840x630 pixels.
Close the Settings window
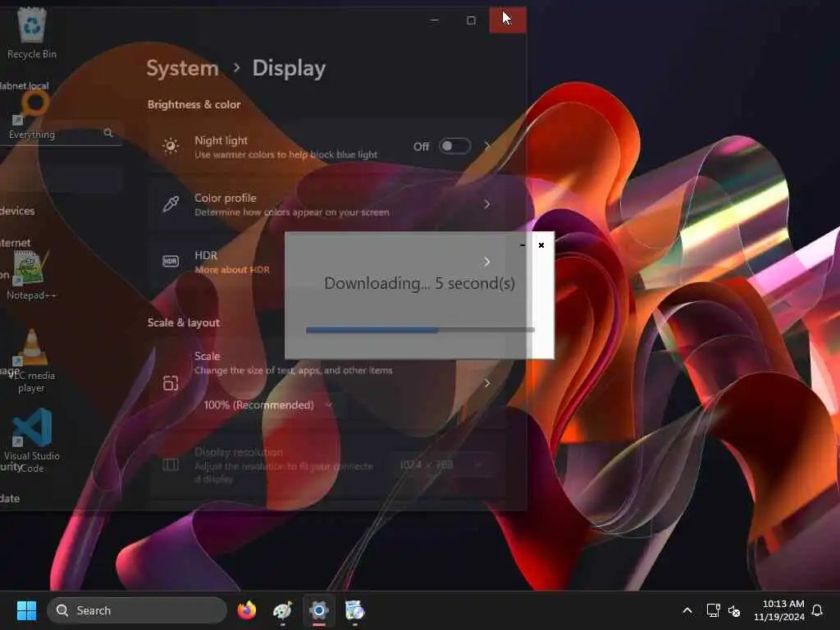tap(508, 21)
